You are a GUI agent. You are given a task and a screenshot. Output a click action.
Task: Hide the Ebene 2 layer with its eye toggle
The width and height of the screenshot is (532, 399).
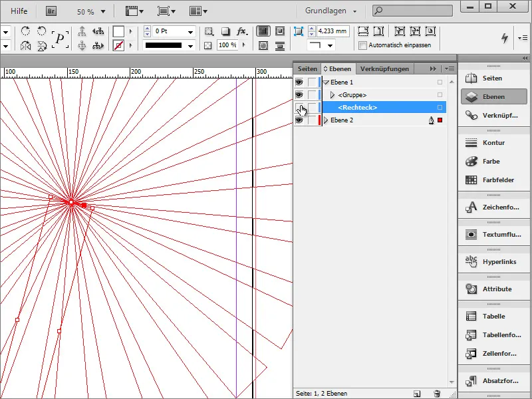[299, 120]
